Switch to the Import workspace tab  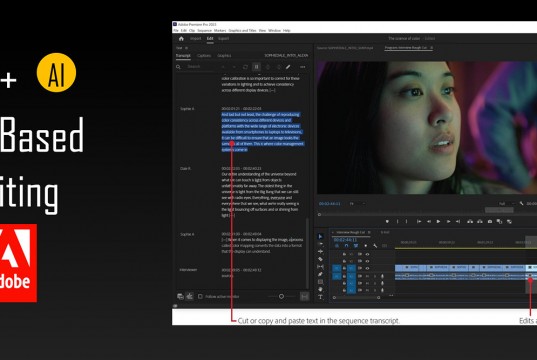pyautogui.click(x=196, y=39)
